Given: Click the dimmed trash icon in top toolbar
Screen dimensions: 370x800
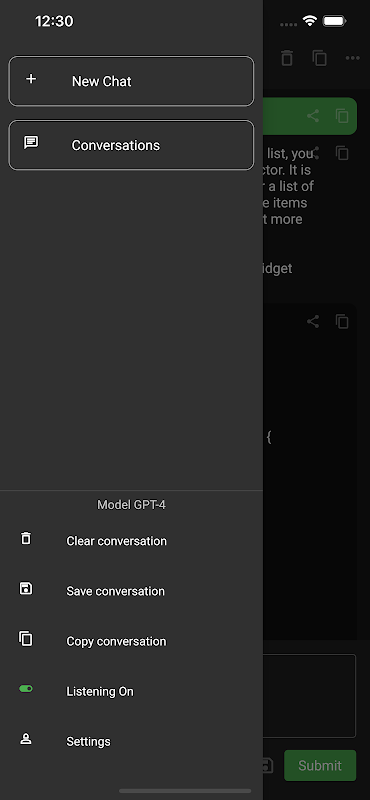Looking at the screenshot, I should [x=287, y=58].
